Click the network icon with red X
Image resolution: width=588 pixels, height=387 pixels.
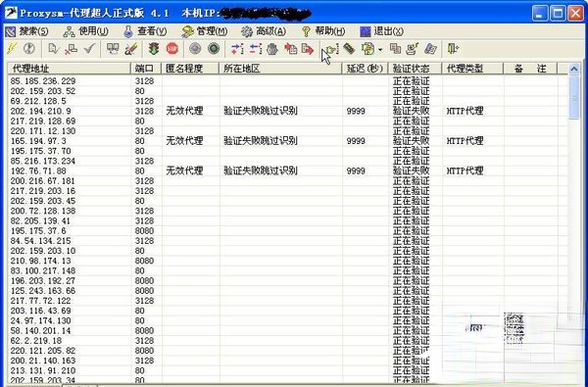tap(71, 48)
